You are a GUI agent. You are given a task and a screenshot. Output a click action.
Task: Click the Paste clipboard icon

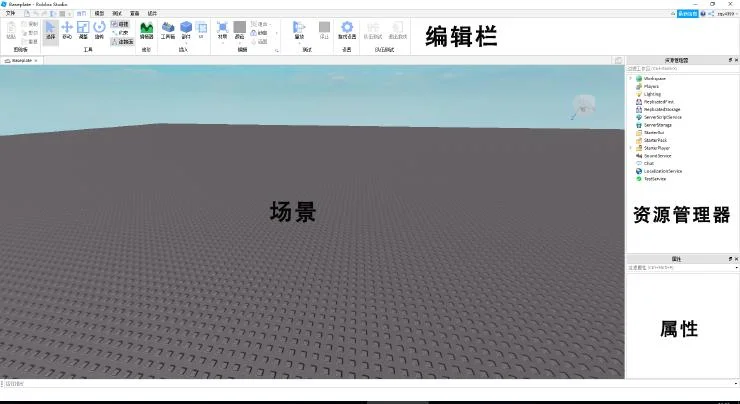pyautogui.click(x=11, y=30)
